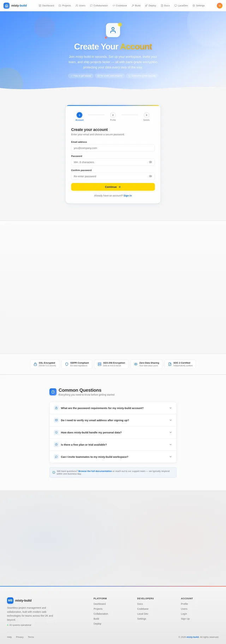
Task: Open Settings in the top navigation
Action: (x=198, y=6)
